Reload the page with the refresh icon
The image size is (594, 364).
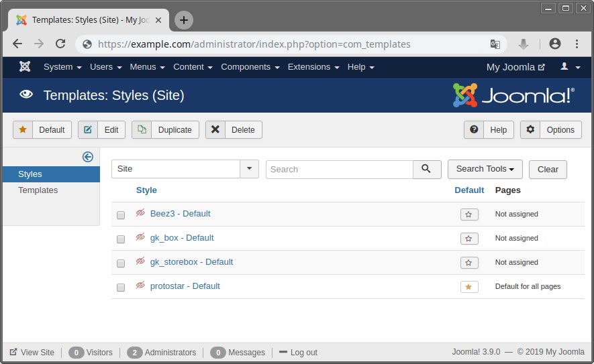[60, 44]
